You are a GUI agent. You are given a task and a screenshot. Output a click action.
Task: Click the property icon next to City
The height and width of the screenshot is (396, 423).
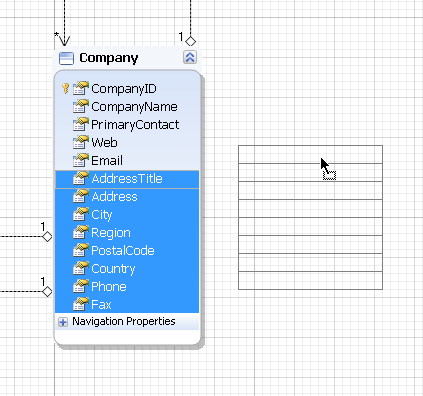[x=81, y=214]
